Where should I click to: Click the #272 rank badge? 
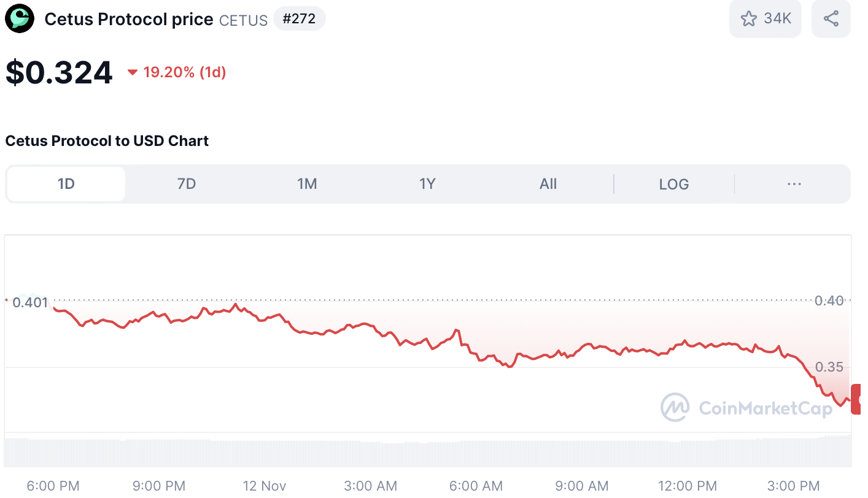click(x=299, y=19)
